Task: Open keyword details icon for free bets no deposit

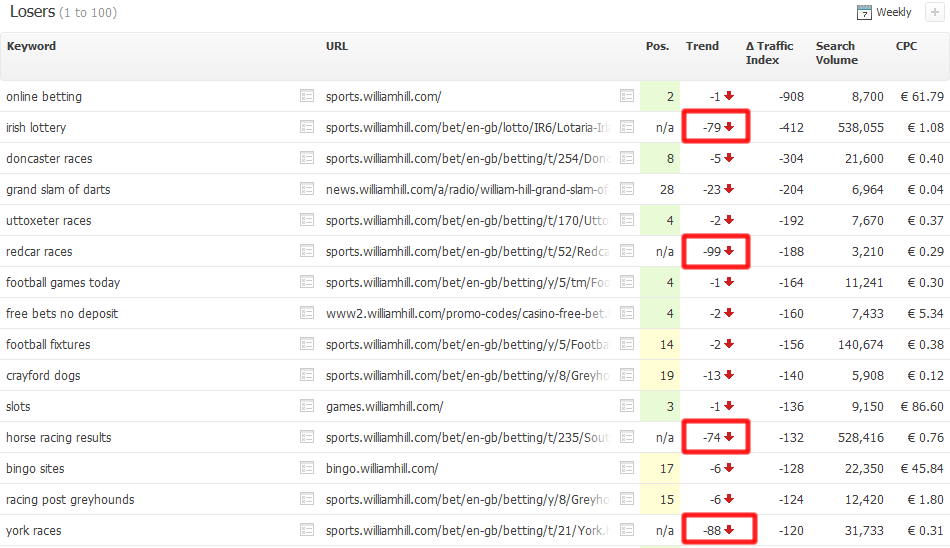Action: point(307,313)
